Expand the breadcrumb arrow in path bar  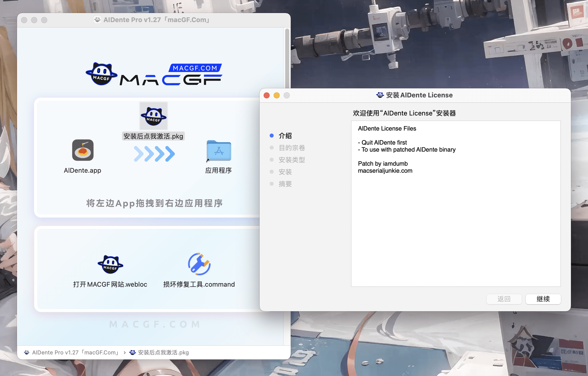coord(124,352)
